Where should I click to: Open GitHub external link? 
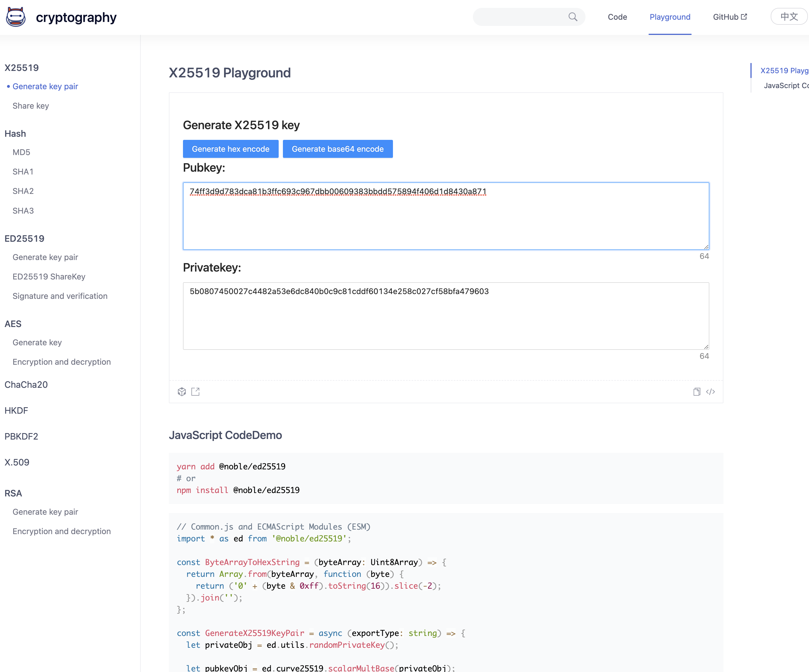(730, 17)
